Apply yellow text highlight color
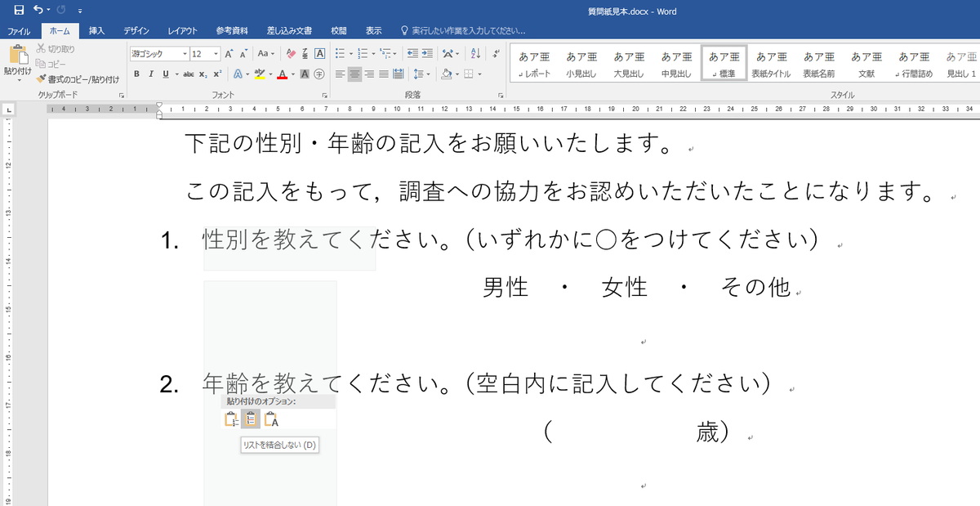Screen dimensions: 980x506 pos(260,74)
